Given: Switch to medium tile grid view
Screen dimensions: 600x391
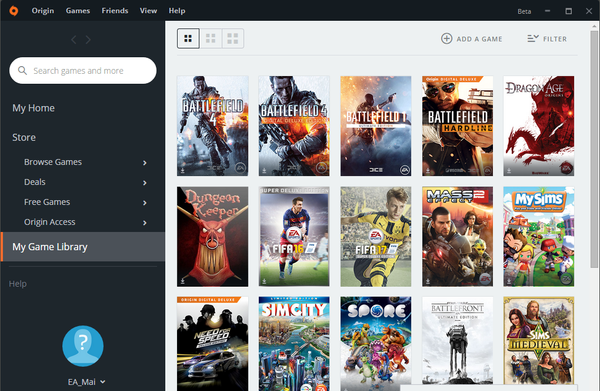Looking at the screenshot, I should pos(210,38).
